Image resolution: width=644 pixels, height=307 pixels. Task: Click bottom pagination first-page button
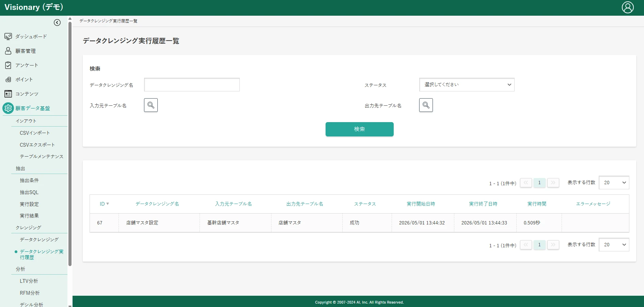pos(526,245)
